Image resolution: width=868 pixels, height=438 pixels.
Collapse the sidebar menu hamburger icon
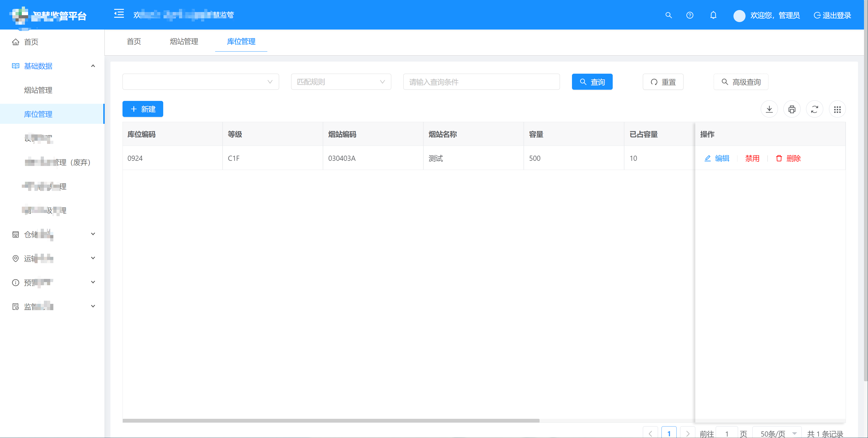[119, 14]
